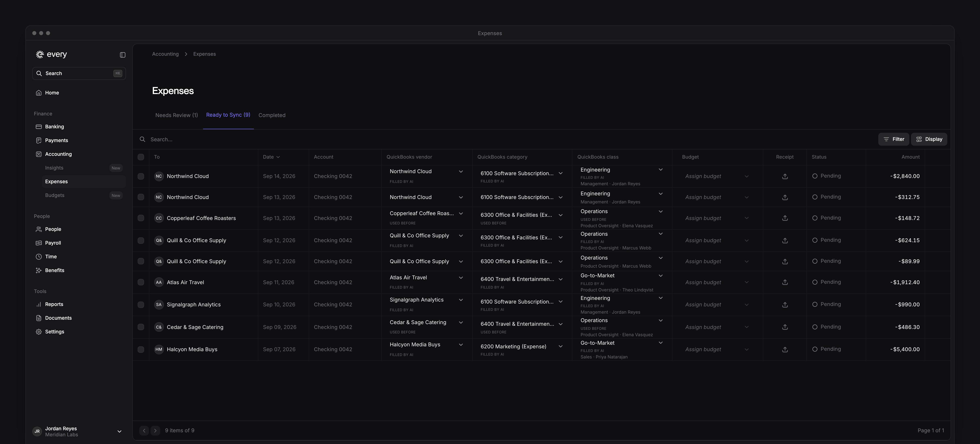Check the Atlas Air Travel row
The height and width of the screenshot is (444, 980).
pyautogui.click(x=141, y=282)
